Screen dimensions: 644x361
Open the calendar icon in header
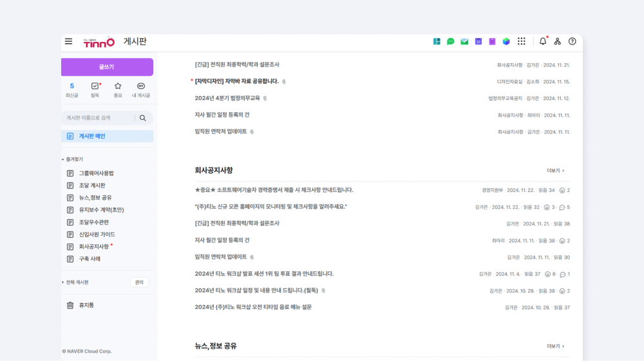478,41
